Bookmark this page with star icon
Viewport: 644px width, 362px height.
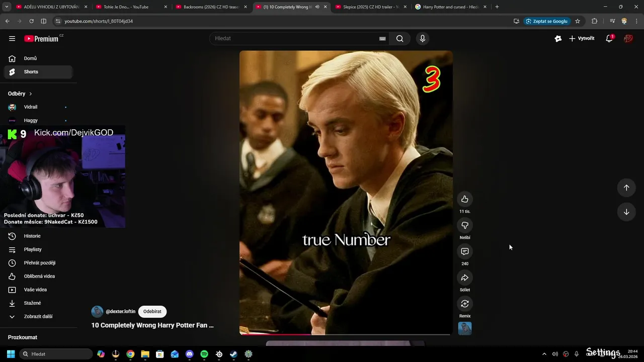coord(578,21)
